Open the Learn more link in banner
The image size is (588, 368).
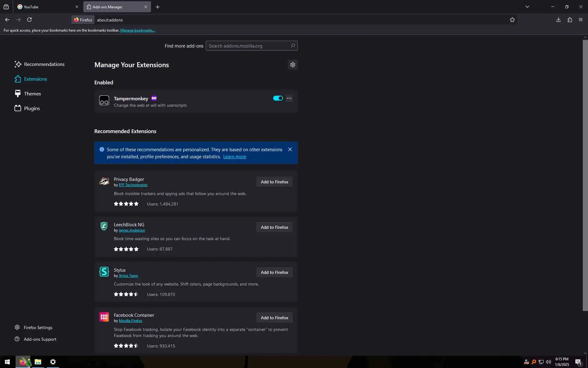point(234,157)
